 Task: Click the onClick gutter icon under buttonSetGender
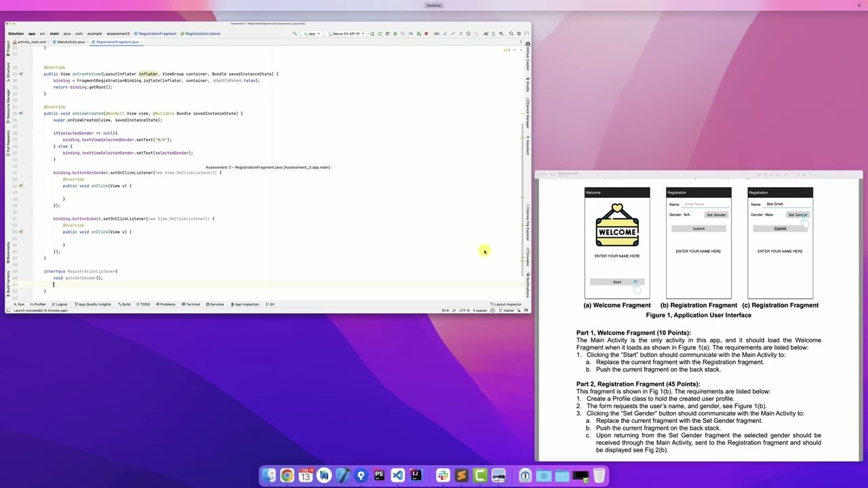point(21,186)
